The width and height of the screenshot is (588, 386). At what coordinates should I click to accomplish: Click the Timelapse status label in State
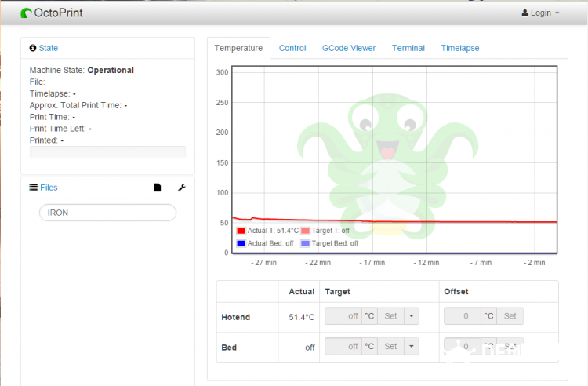tap(50, 94)
